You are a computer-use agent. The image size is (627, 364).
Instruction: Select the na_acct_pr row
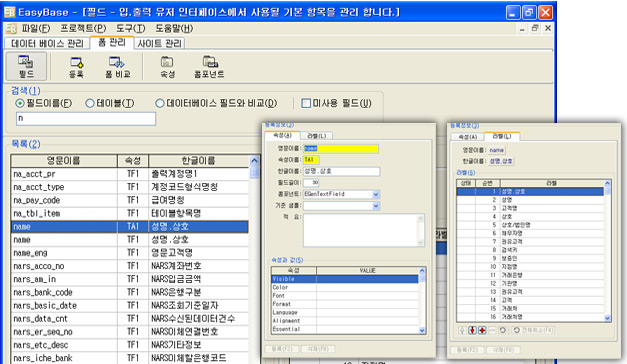point(130,174)
